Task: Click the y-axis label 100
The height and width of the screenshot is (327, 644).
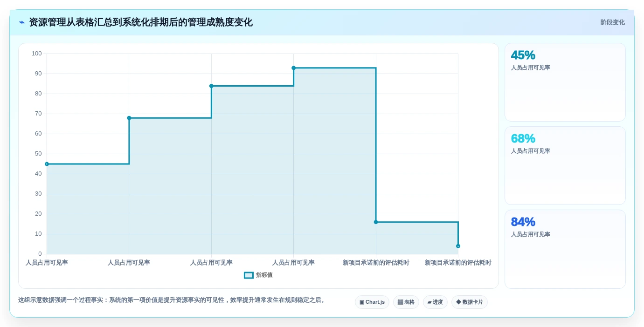Action: pyautogui.click(x=37, y=54)
